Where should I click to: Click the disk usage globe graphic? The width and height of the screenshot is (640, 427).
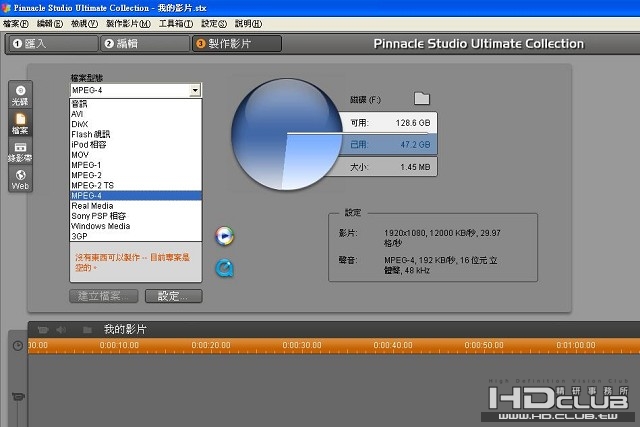coord(287,134)
